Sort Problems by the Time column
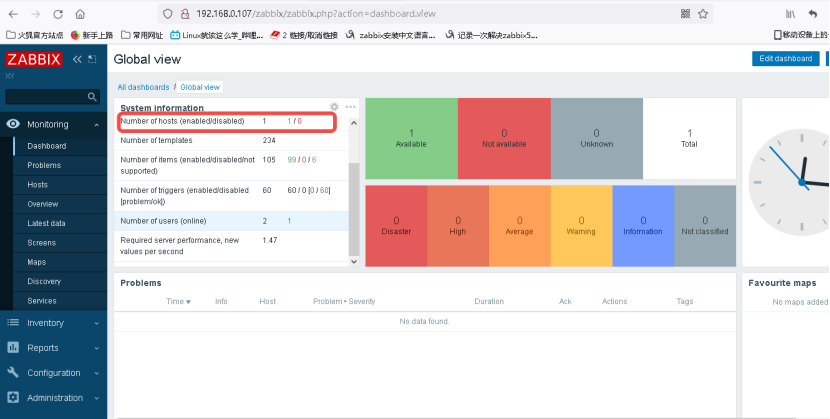Viewport: 830px width, 419px height. click(x=178, y=302)
